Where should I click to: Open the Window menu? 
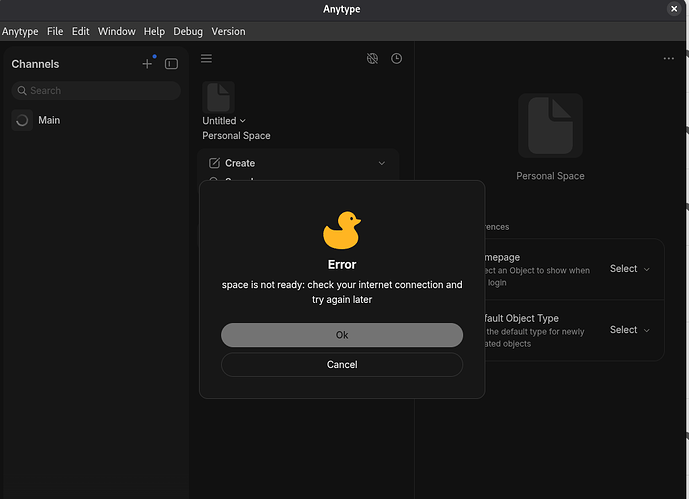tap(116, 32)
